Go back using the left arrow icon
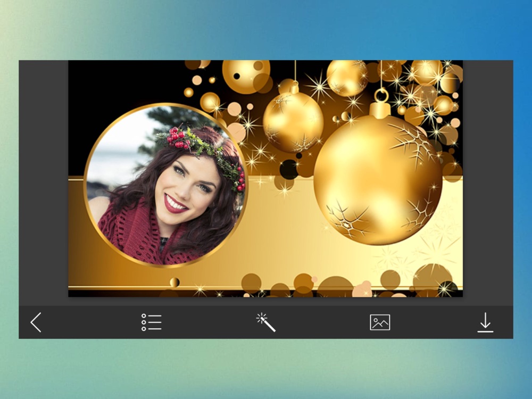The height and width of the screenshot is (399, 532). (x=36, y=322)
